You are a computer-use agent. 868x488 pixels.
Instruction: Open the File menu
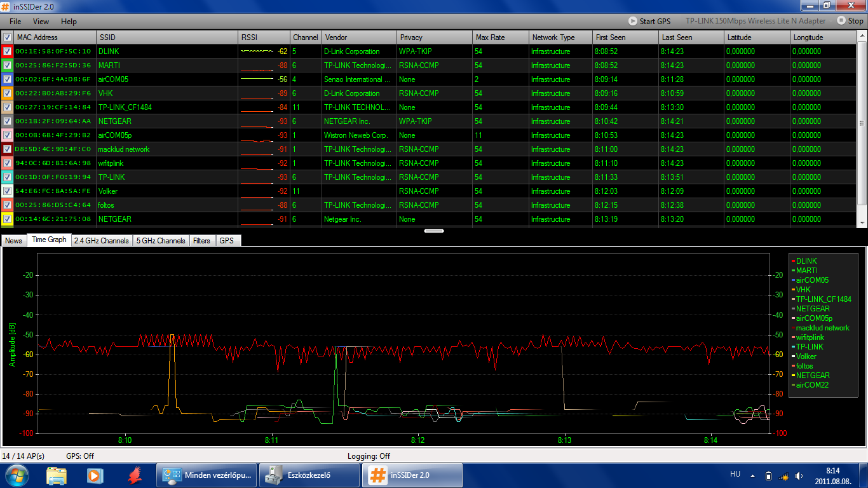(15, 22)
